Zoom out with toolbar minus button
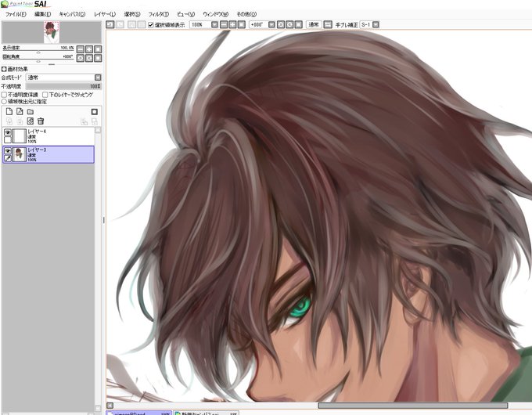Screen dimensions: 532x415 tap(224, 24)
